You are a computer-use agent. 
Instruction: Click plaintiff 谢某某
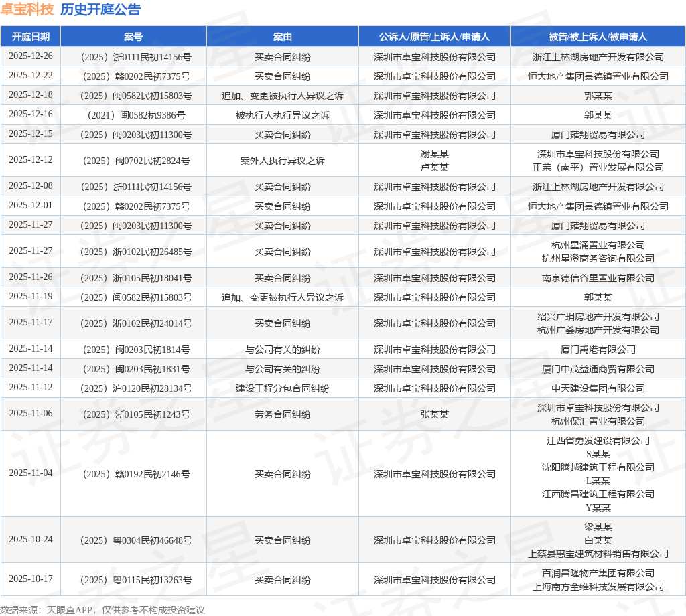click(434, 154)
